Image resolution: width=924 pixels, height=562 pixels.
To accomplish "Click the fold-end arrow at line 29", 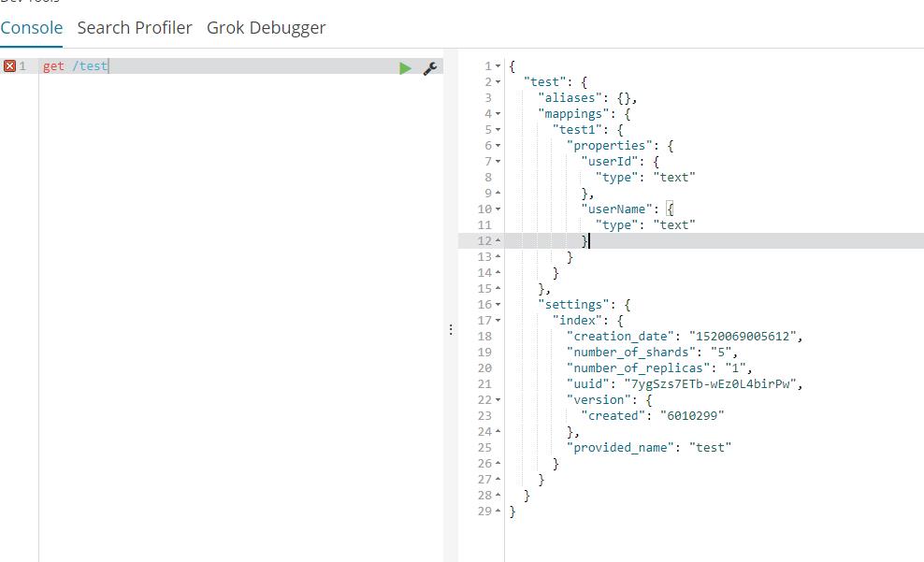I will click(x=498, y=511).
